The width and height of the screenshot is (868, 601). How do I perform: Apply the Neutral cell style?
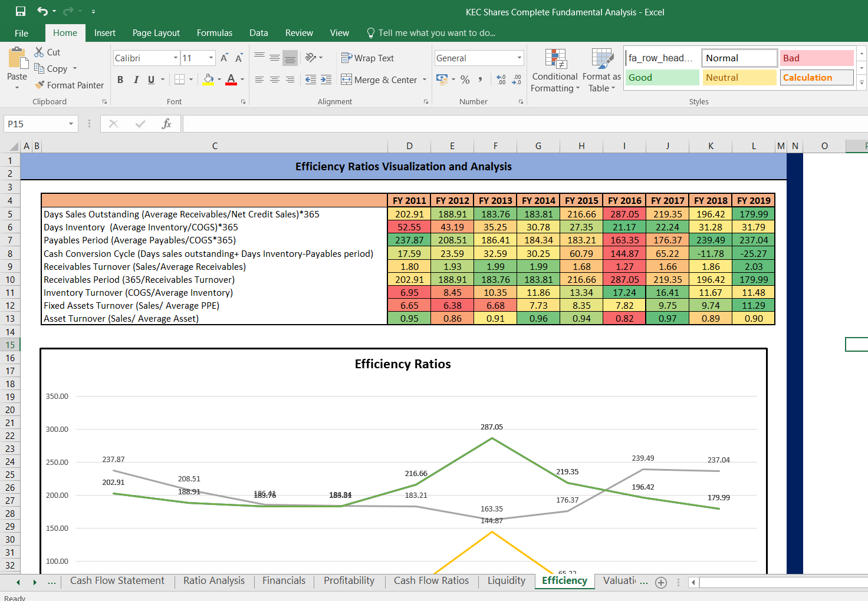coord(739,77)
